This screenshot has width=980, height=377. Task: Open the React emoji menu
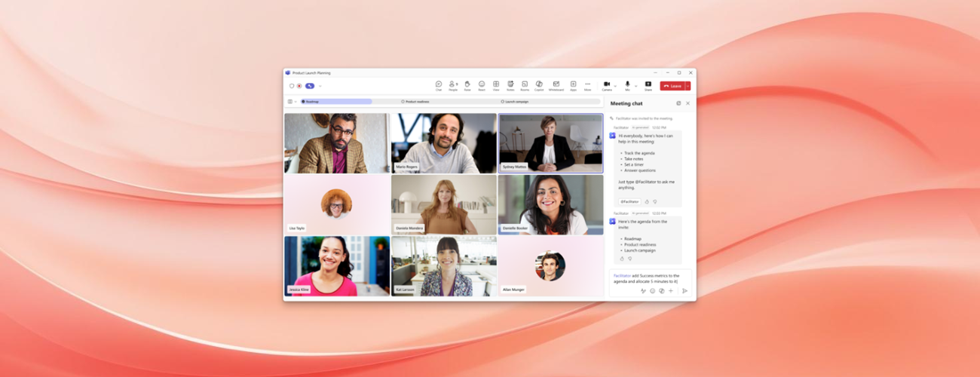(x=482, y=85)
